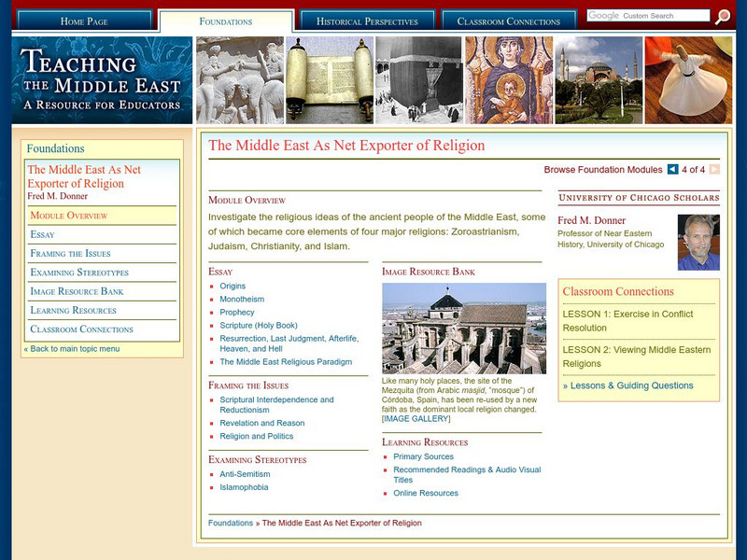The height and width of the screenshot is (560, 747).
Task: Click the Framing the Issues section heading
Action: [x=248, y=385]
